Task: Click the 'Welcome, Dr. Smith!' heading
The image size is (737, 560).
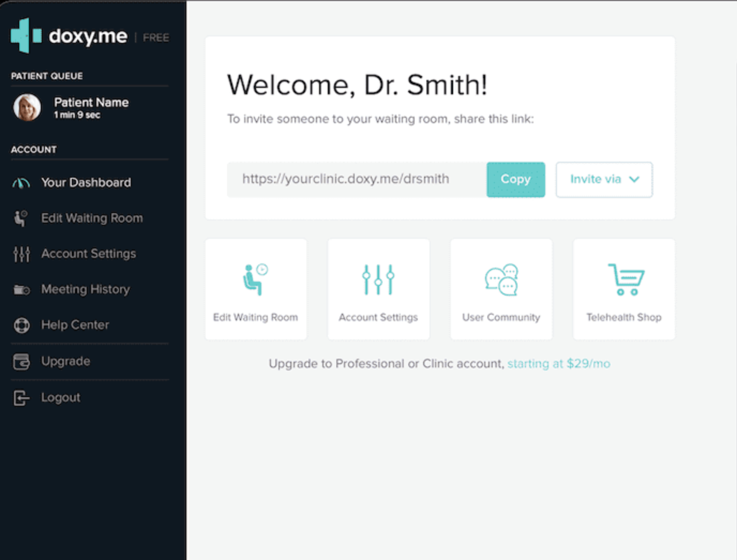Action: [x=357, y=85]
